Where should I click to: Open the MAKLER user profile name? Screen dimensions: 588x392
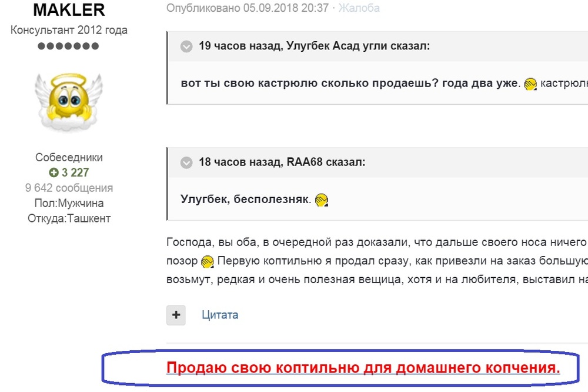tap(69, 10)
